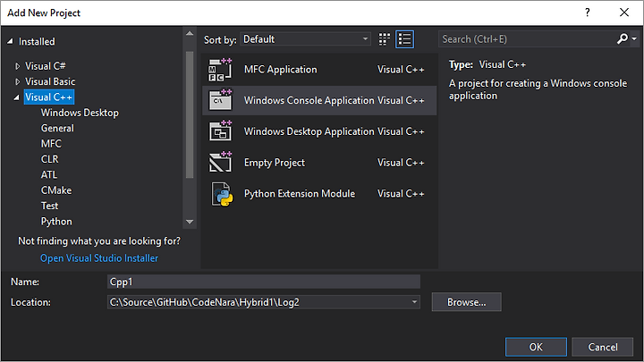The image size is (644, 362).
Task: Select Visual C# category
Action: click(46, 65)
